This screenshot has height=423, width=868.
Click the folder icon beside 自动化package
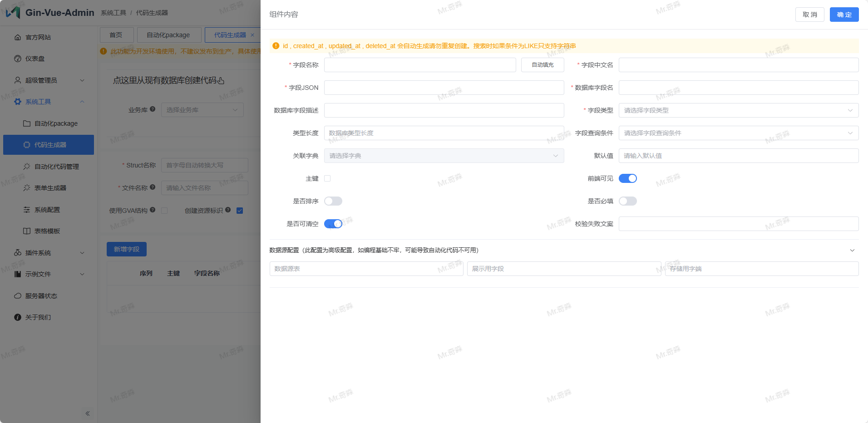pos(27,123)
